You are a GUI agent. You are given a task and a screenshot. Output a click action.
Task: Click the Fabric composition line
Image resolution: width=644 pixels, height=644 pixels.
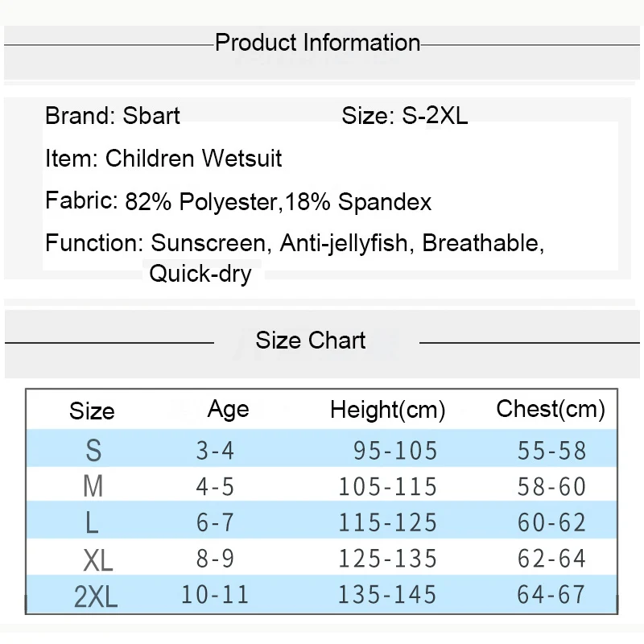(238, 201)
